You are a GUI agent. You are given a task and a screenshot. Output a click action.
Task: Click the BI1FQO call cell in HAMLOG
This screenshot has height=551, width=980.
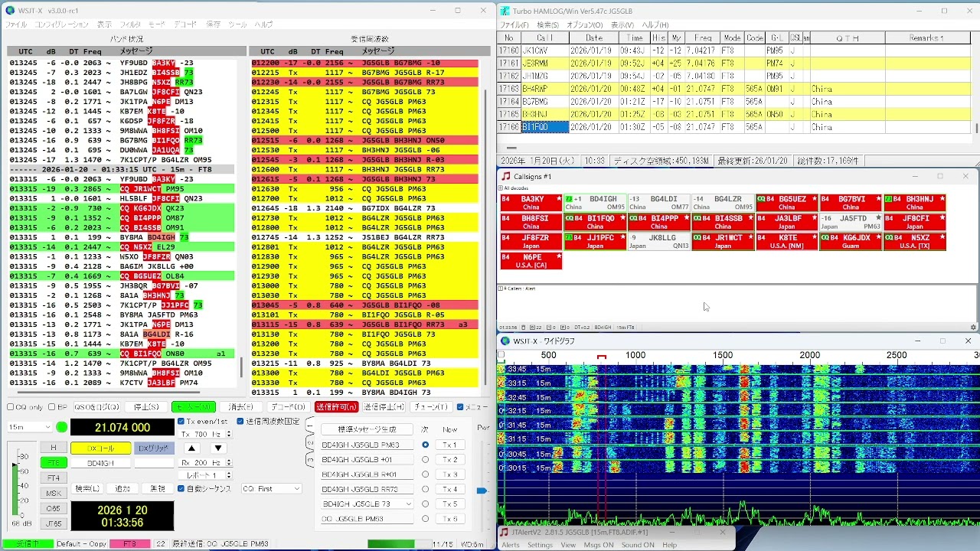tap(545, 127)
